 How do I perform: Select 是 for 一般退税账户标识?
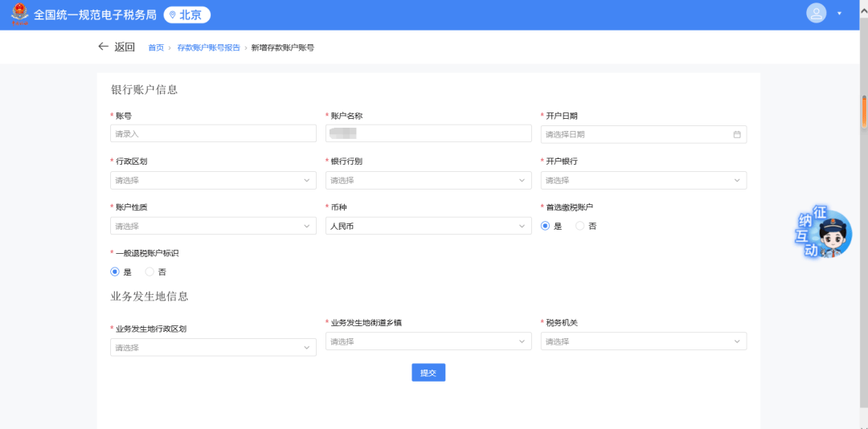pyautogui.click(x=115, y=272)
